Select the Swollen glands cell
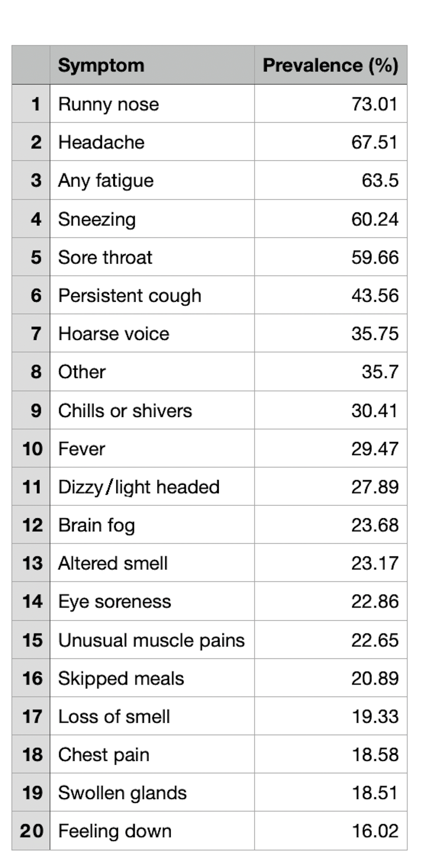This screenshot has height=868, width=429. [x=122, y=793]
